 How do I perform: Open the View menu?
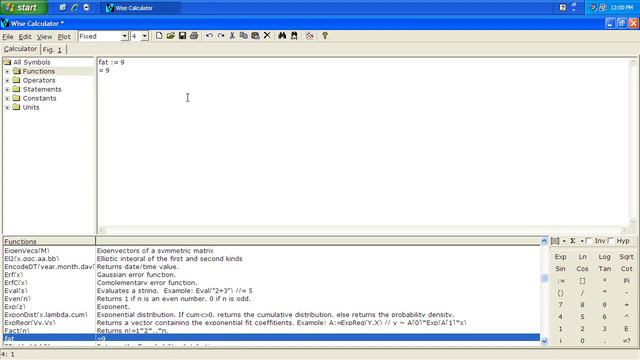coord(44,37)
